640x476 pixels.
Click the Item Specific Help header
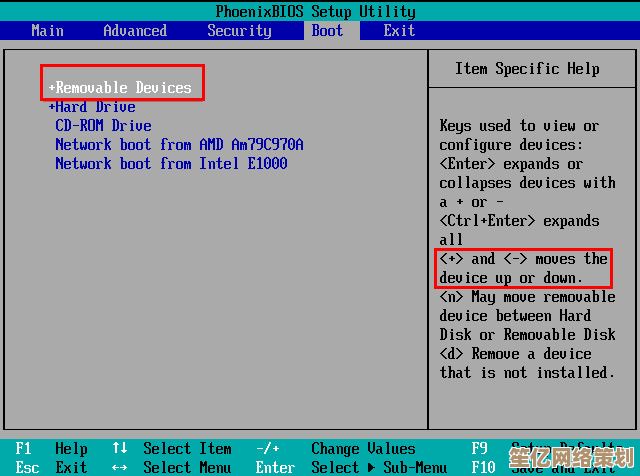click(x=527, y=69)
